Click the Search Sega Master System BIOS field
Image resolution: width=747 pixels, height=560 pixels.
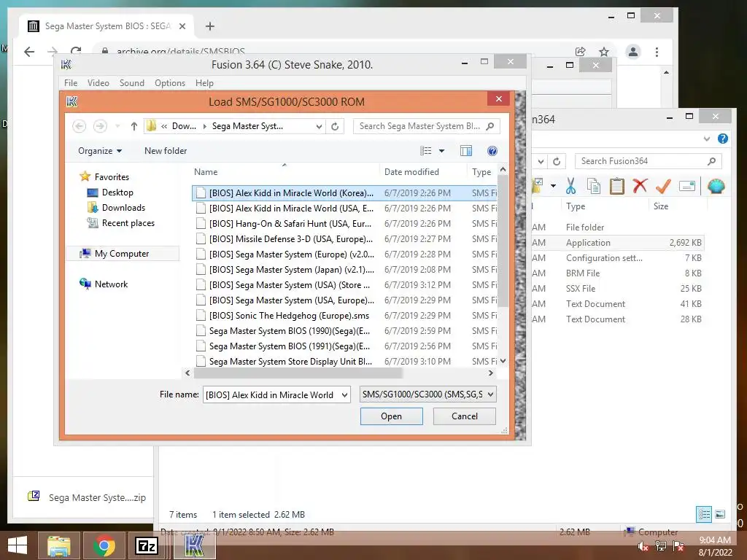[x=426, y=126]
